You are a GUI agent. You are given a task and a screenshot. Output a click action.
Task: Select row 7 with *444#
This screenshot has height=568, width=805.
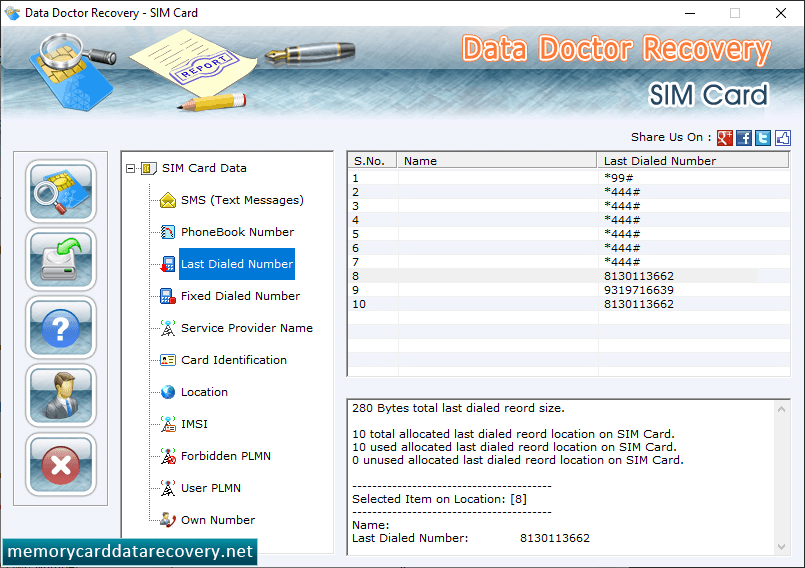[569, 262]
